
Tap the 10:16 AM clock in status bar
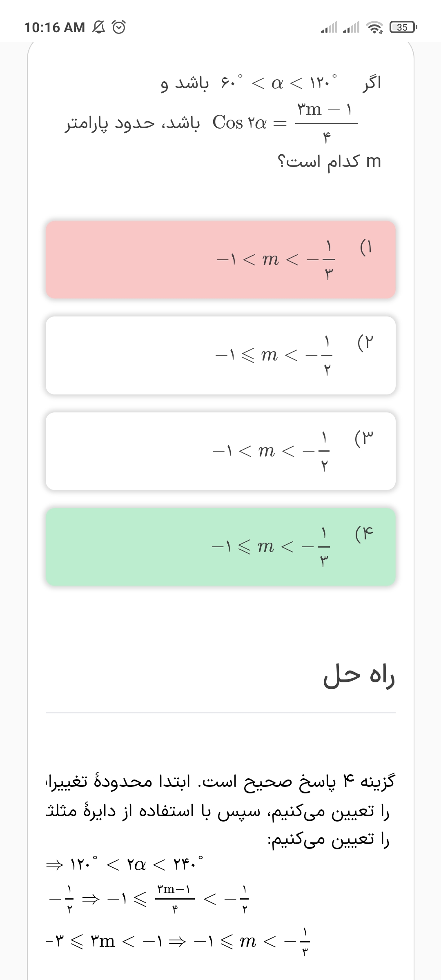point(54,27)
